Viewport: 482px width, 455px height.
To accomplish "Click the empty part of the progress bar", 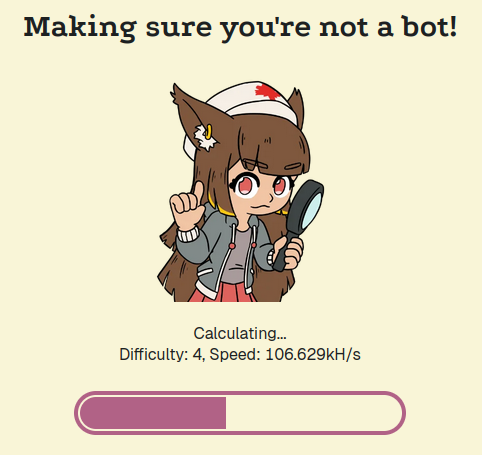I will coord(313,413).
